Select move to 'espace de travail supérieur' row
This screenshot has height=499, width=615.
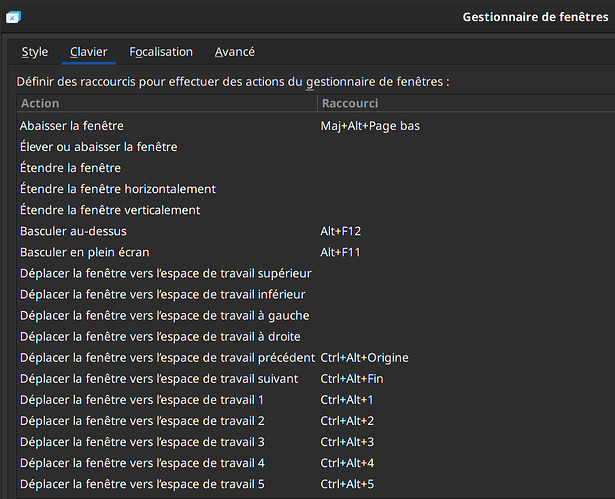pos(166,273)
